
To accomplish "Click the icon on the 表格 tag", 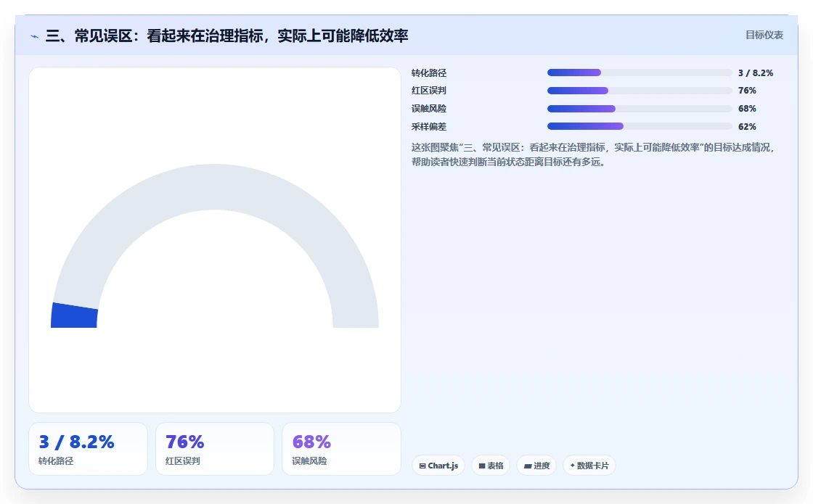I will [482, 466].
